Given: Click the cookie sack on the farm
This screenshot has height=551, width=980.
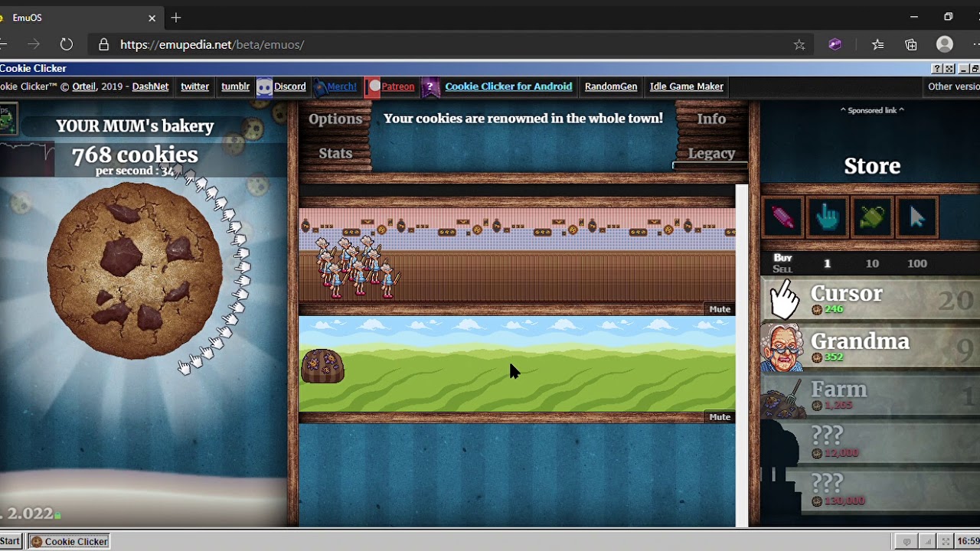Looking at the screenshot, I should click(x=322, y=366).
